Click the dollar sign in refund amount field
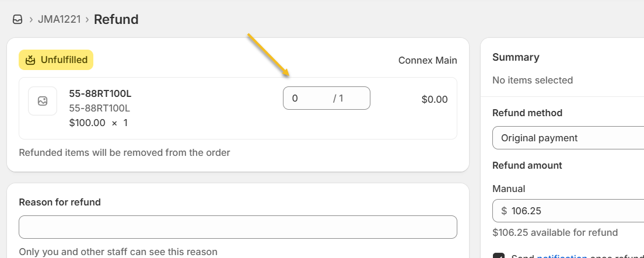644x258 pixels. 504,210
